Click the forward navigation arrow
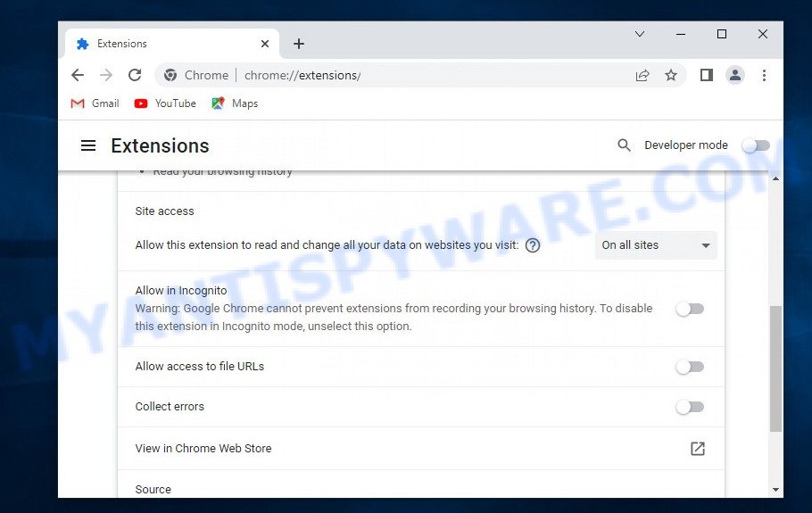The width and height of the screenshot is (812, 513). point(106,75)
